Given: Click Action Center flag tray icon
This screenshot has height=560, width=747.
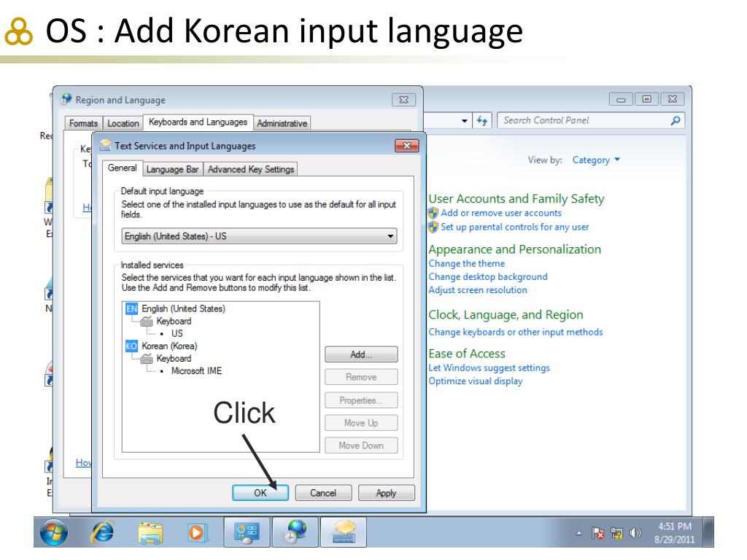Looking at the screenshot, I should click(x=598, y=533).
